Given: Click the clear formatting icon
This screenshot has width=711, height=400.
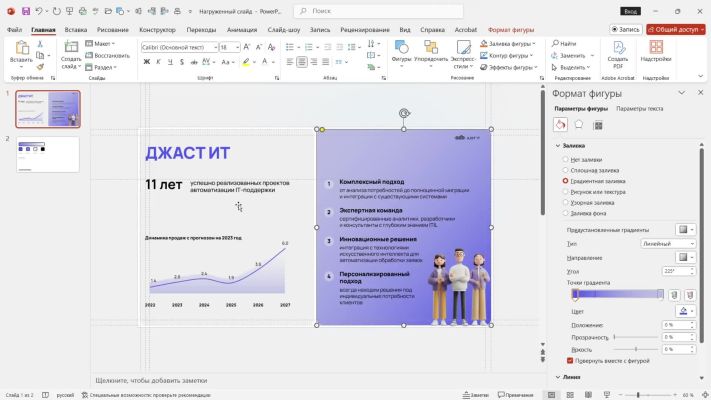Looking at the screenshot, I should [x=271, y=47].
